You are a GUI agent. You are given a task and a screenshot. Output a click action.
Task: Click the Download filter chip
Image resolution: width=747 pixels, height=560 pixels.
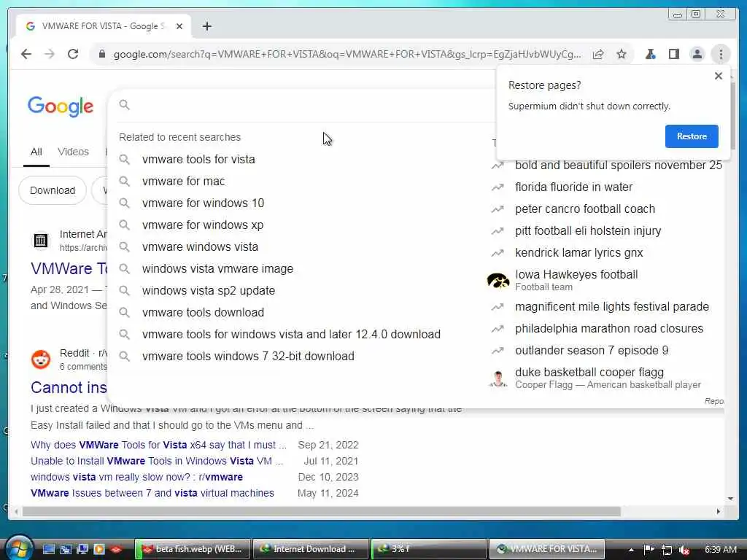click(x=53, y=190)
